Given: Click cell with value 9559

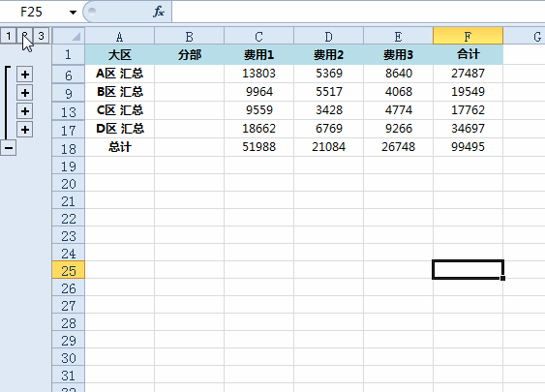Looking at the screenshot, I should tap(258, 110).
